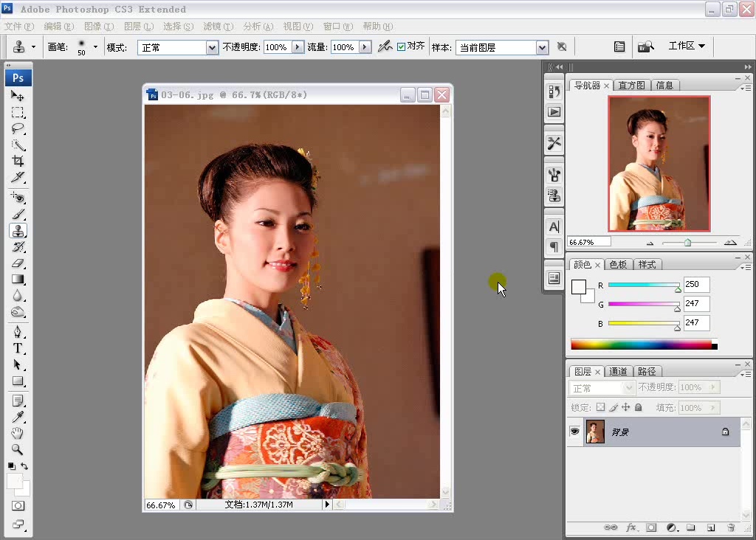Click the rainbow color spectrum ramp
The image size is (756, 540).
640,345
